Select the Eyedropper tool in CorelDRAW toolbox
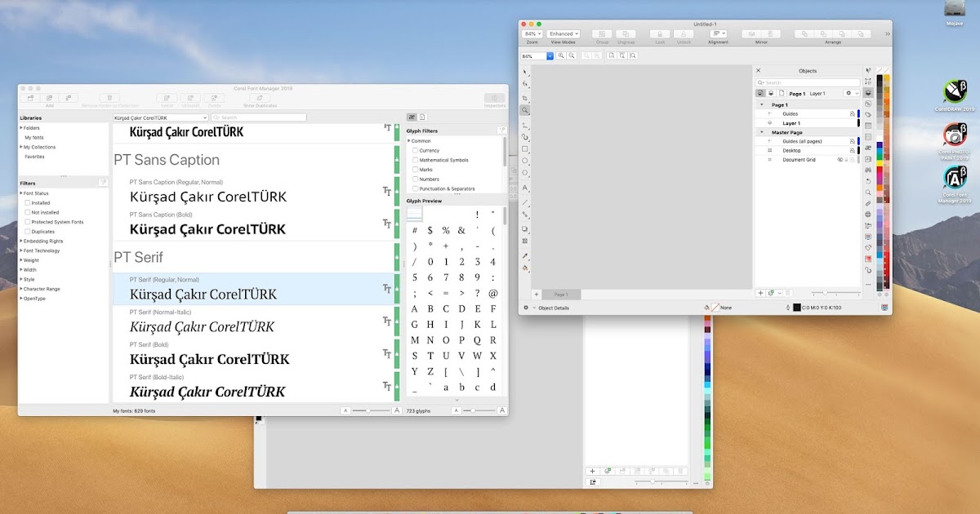 pos(525,255)
